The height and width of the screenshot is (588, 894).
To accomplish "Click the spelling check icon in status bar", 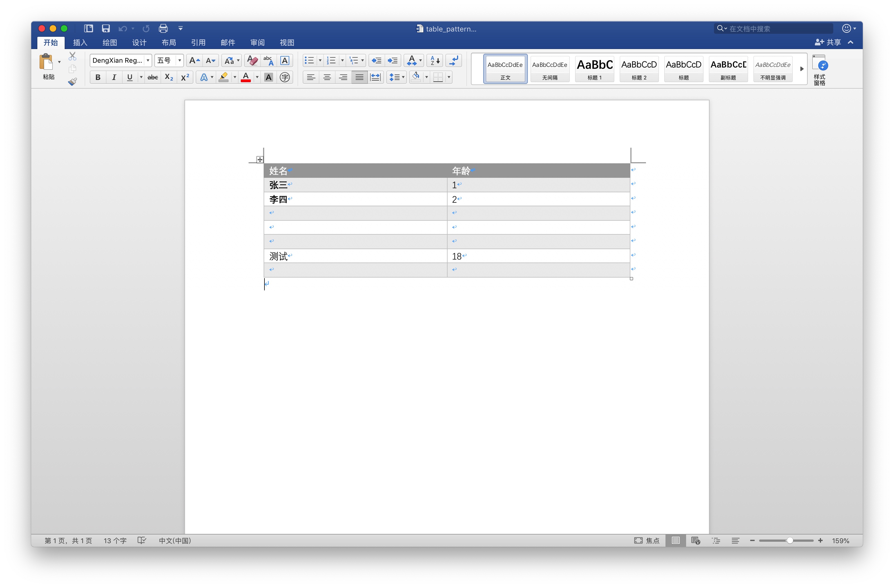I will point(142,540).
